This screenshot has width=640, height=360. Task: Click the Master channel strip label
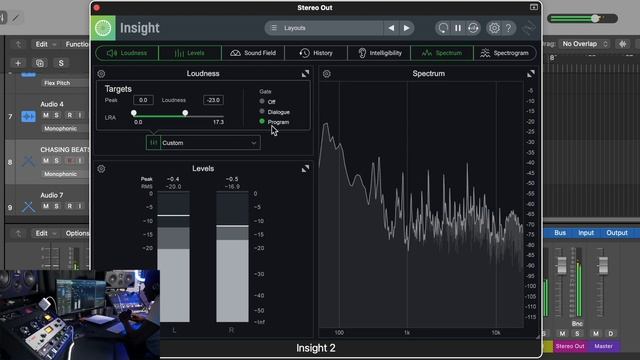coord(603,346)
